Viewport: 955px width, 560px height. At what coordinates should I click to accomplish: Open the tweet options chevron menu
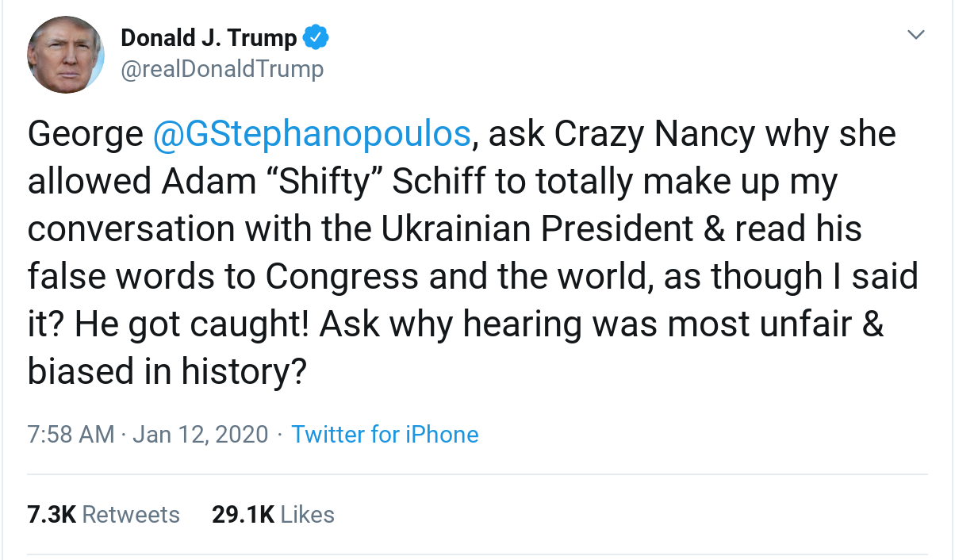(x=916, y=35)
